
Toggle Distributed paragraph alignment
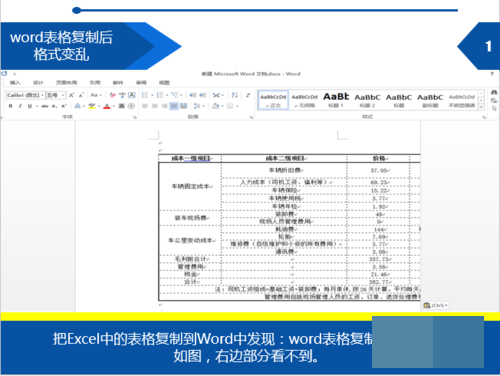click(x=184, y=106)
